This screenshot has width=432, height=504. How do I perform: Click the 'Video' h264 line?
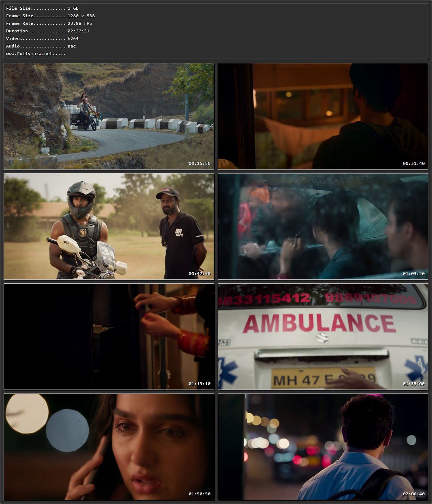coord(42,39)
